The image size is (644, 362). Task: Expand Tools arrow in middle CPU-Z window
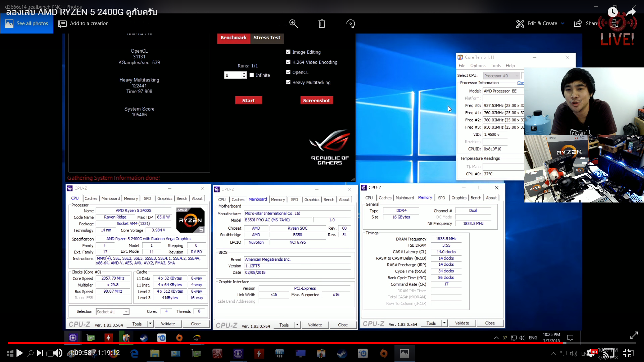(x=297, y=325)
